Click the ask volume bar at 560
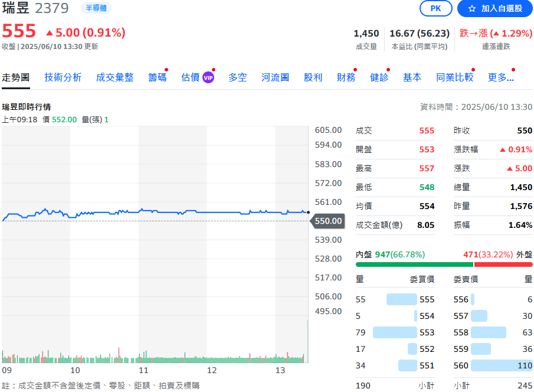 click(x=502, y=365)
